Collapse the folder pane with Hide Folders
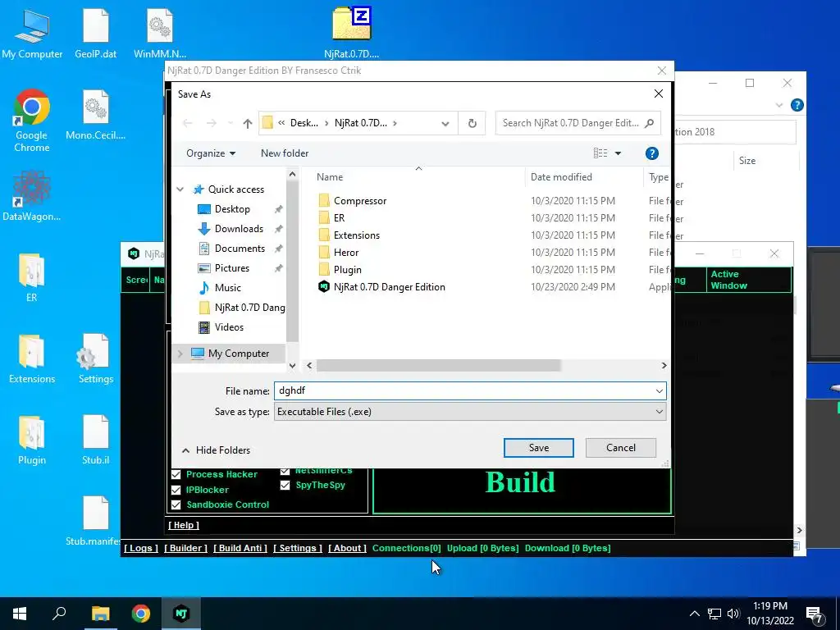840x630 pixels. [216, 450]
